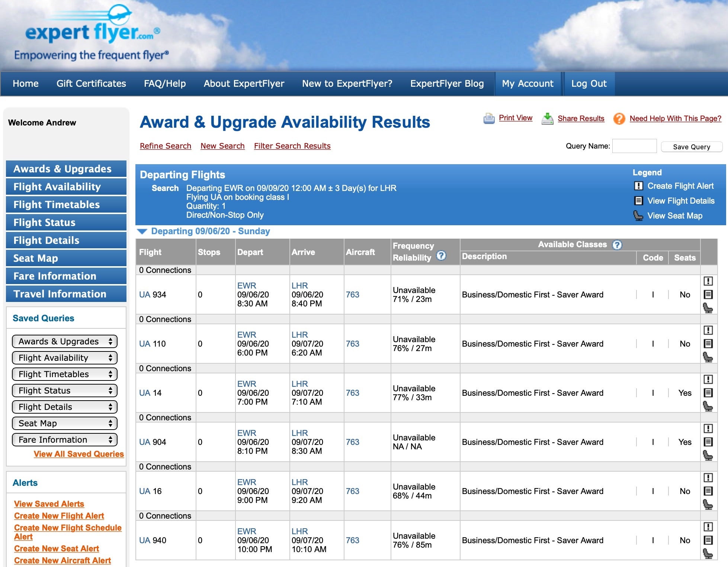Click New Search link
This screenshot has height=567, width=728.
(x=222, y=146)
